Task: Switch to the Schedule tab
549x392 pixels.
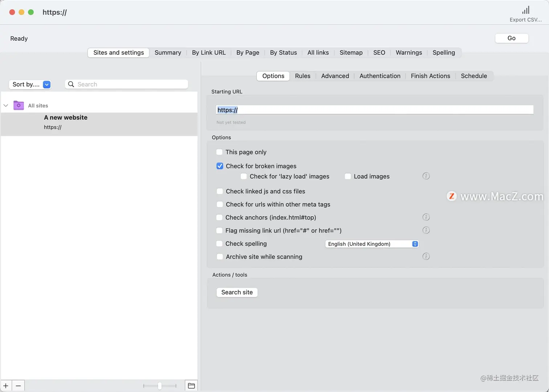Action: [474, 76]
